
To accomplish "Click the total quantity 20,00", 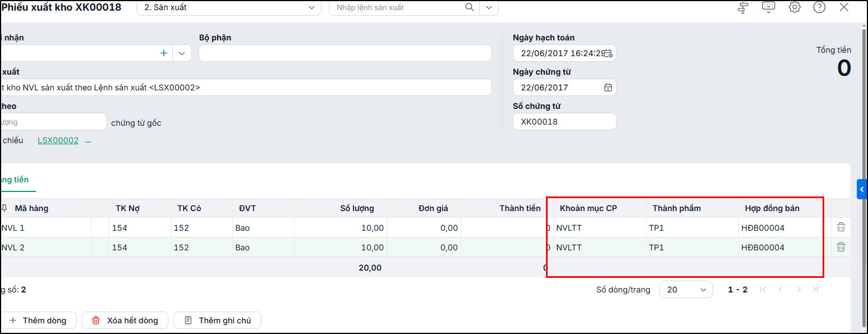I will point(370,268).
